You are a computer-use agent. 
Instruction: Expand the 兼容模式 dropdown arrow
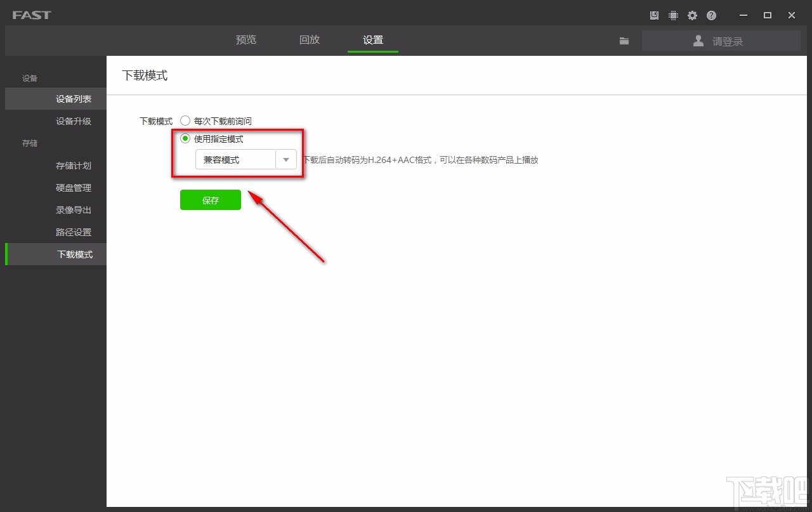point(286,160)
